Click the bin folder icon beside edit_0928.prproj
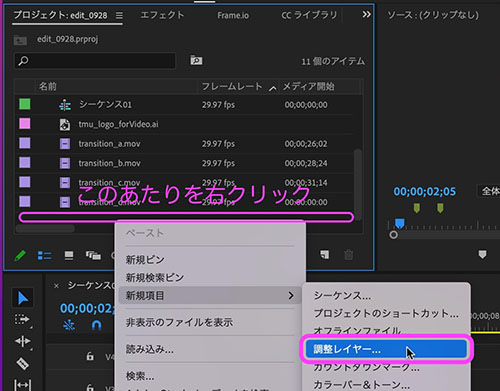The image size is (500, 391). (x=20, y=40)
